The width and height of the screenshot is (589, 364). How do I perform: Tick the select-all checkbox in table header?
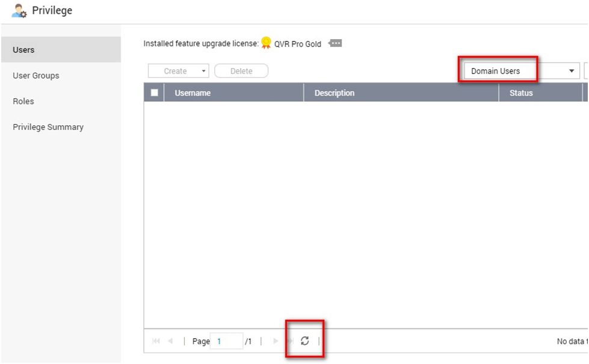(x=155, y=93)
